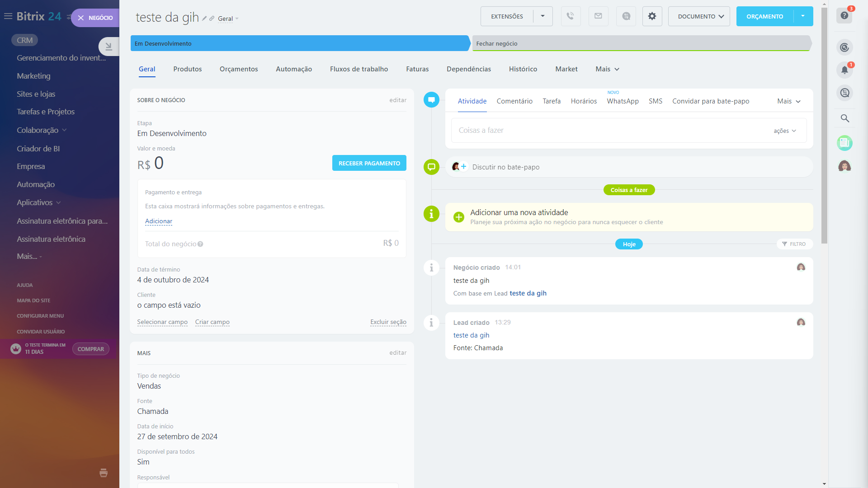Viewport: 868px width, 488px height.
Task: Open the settings gear icon
Action: pyautogui.click(x=652, y=16)
